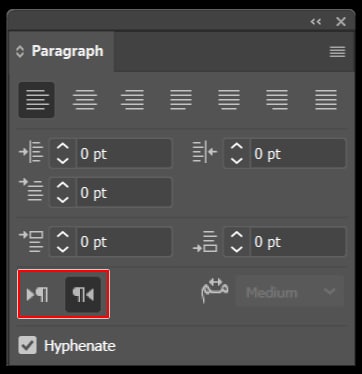Select the Align Right paragraph icon

133,100
